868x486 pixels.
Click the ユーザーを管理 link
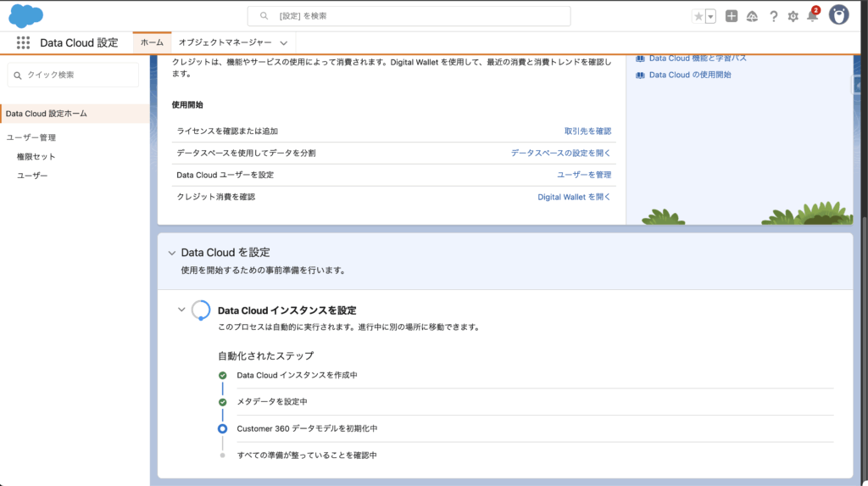click(583, 175)
